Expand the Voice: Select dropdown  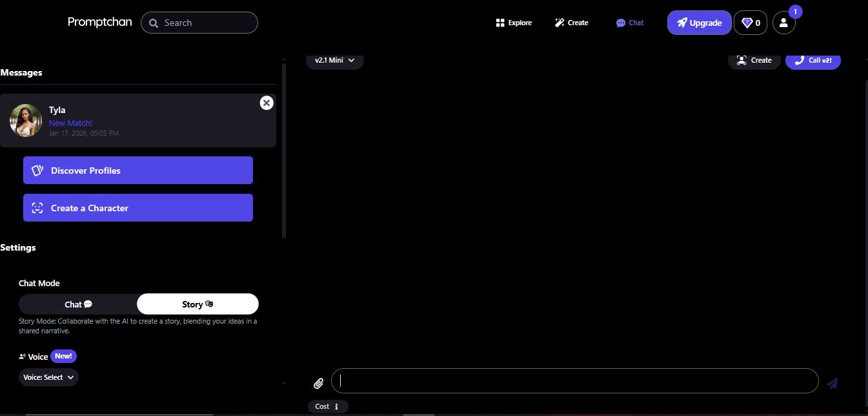click(48, 377)
